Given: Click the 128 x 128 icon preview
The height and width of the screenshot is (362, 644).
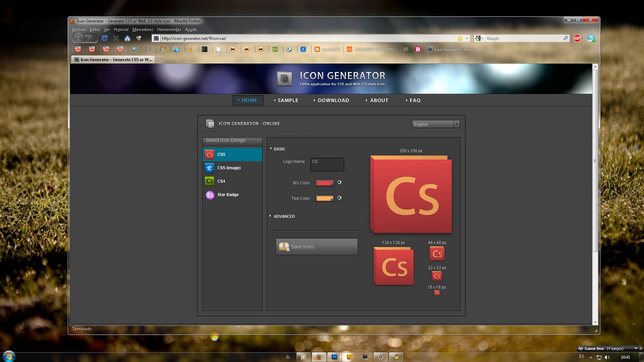Looking at the screenshot, I should 394,266.
